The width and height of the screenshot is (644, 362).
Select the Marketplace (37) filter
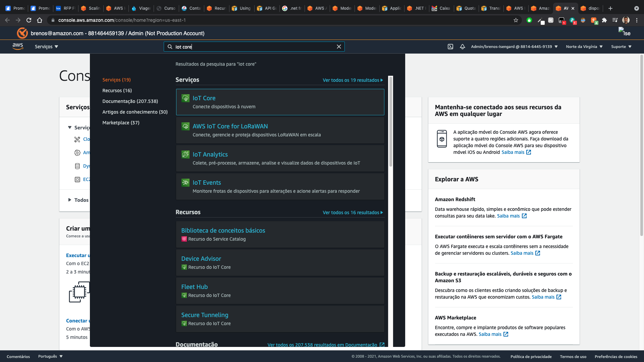point(121,123)
